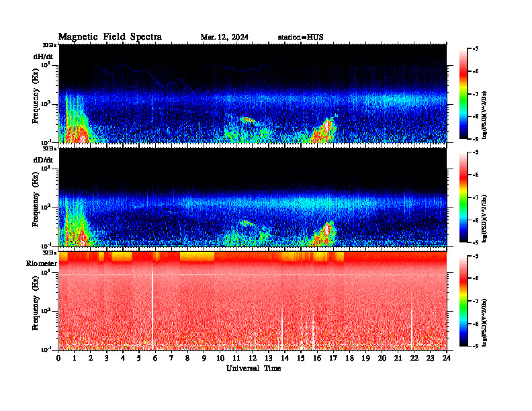The height and width of the screenshot is (411, 532).
Task: Click the x-axis hour label "15"
Action: (x=301, y=359)
